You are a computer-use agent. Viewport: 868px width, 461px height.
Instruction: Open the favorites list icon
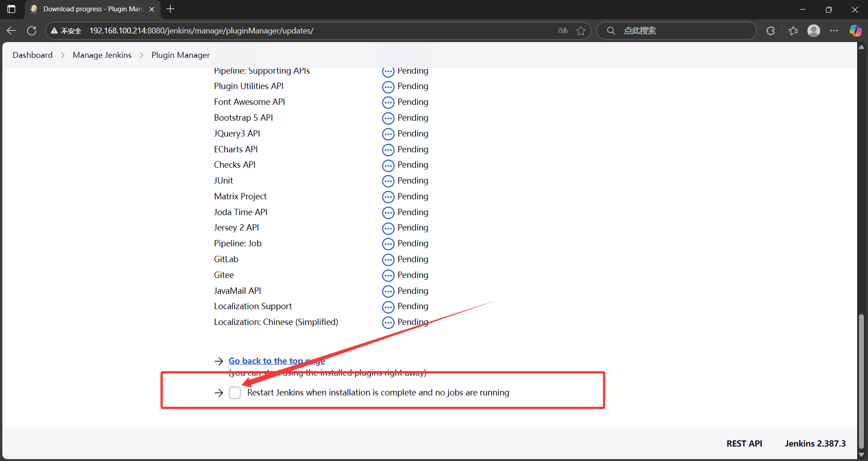coord(793,31)
